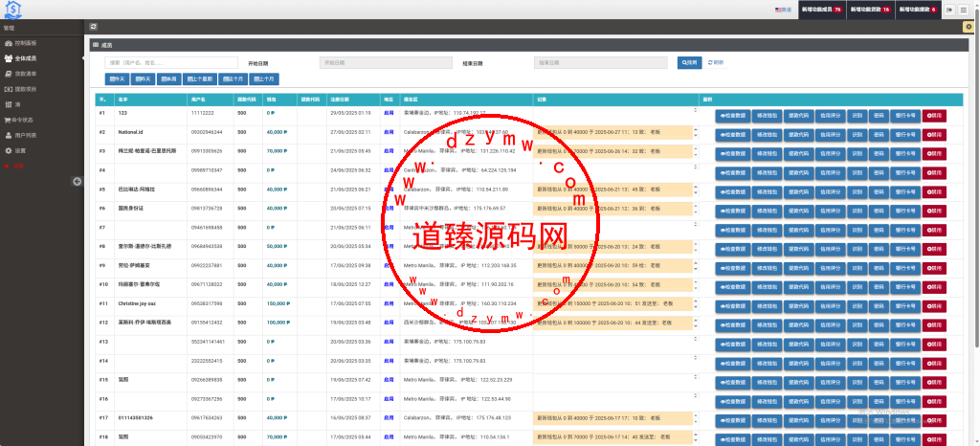Click the 开始日期 start date field

pyautogui.click(x=385, y=63)
